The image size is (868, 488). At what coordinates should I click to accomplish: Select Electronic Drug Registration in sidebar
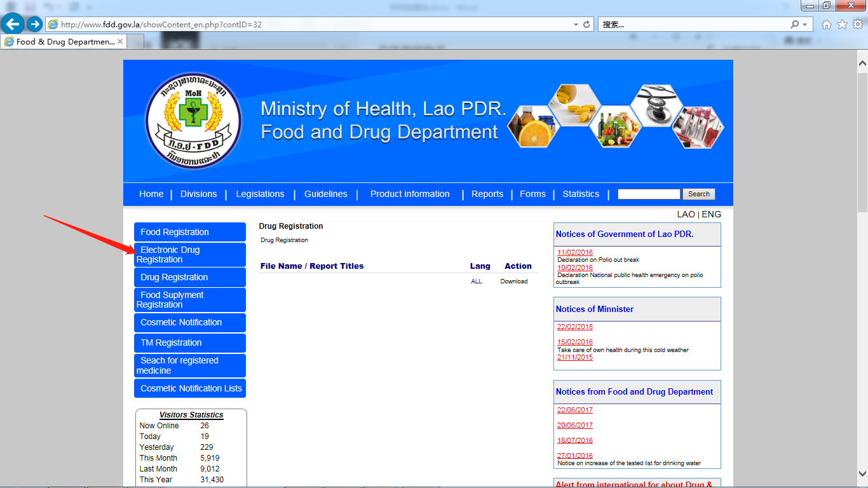pos(189,255)
